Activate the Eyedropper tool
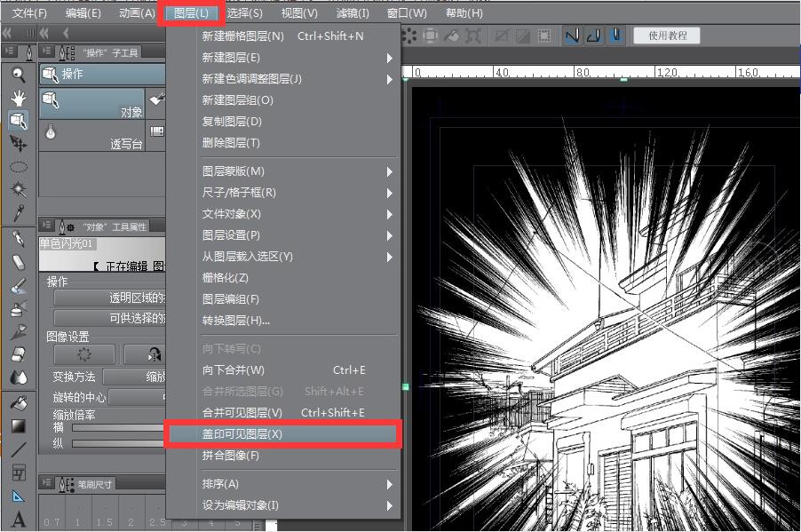 (x=18, y=212)
